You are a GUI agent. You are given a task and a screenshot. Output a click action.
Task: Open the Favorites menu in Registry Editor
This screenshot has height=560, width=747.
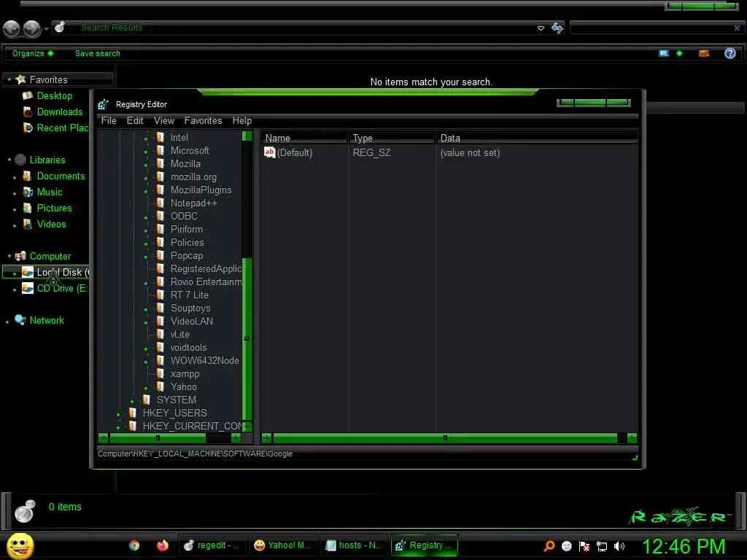click(x=203, y=120)
